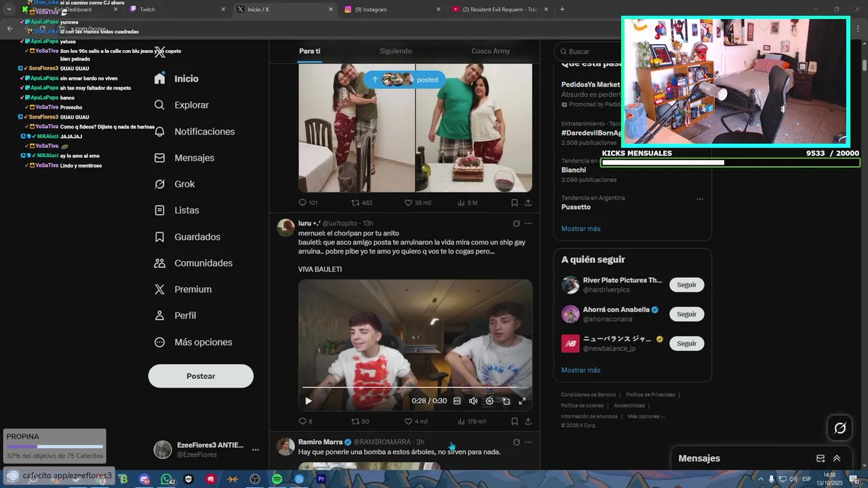Screen dimensions: 868x488
Task: Reply to luru's post with 8 comments
Action: (305, 422)
